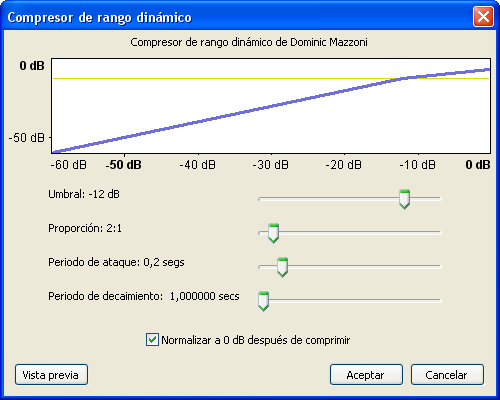Click the '-40 dB' horizontal axis label
500x400 pixels.
[197, 165]
